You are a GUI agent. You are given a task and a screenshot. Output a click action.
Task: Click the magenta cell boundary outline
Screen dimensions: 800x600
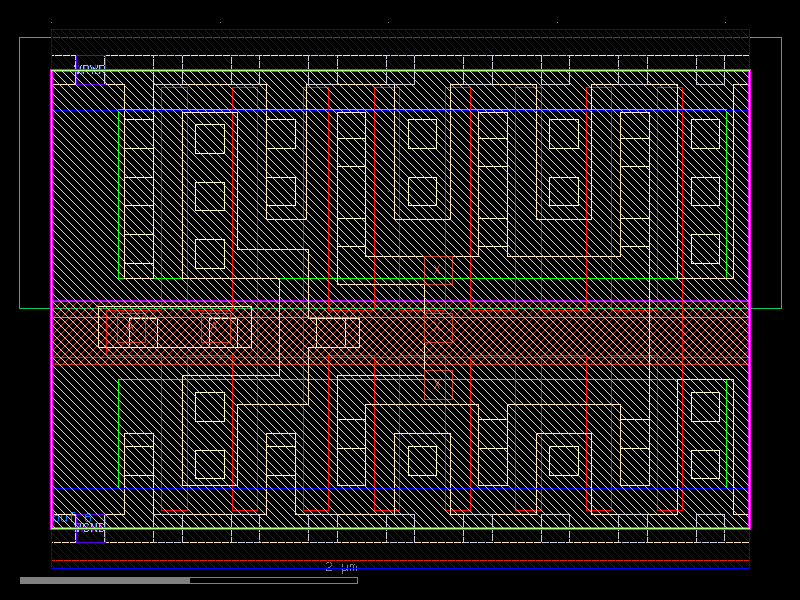pos(48,300)
